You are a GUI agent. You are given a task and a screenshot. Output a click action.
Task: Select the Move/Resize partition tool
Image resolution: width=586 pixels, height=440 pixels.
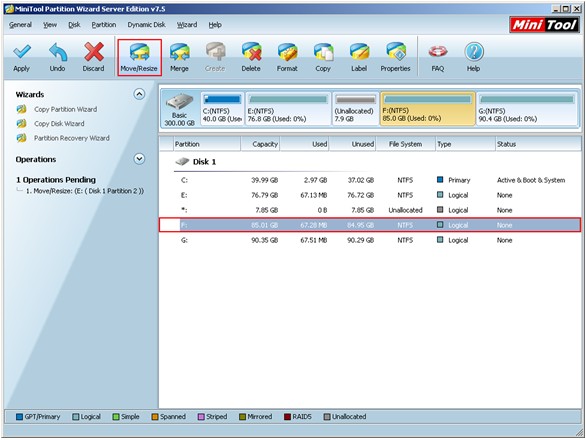(139, 58)
